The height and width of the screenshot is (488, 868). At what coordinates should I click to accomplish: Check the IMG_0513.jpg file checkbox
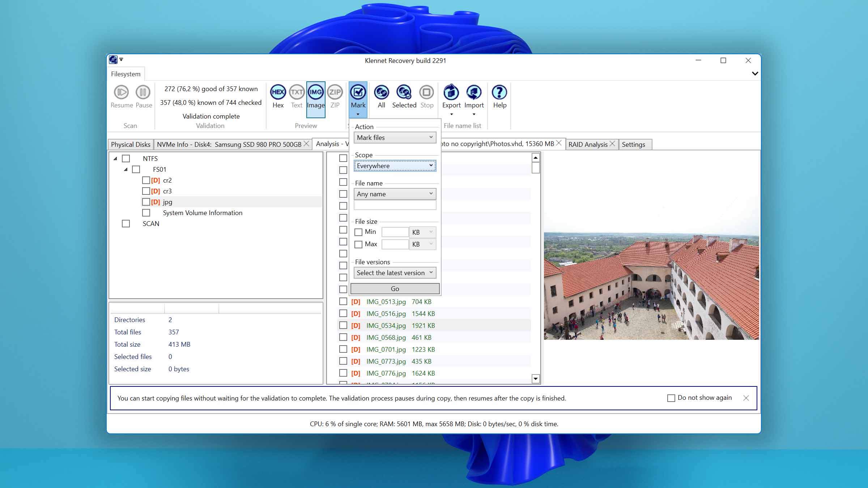tap(343, 301)
